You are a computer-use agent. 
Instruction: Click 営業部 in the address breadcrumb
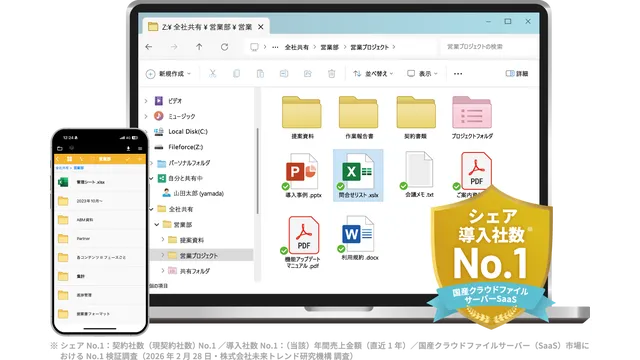tap(329, 47)
